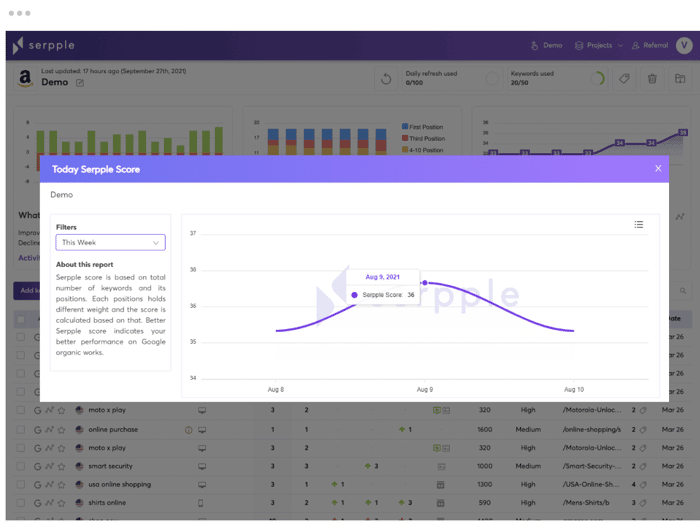Viewport: 700px width, 526px height.
Task: Go to the Referral menu item
Action: [x=650, y=45]
